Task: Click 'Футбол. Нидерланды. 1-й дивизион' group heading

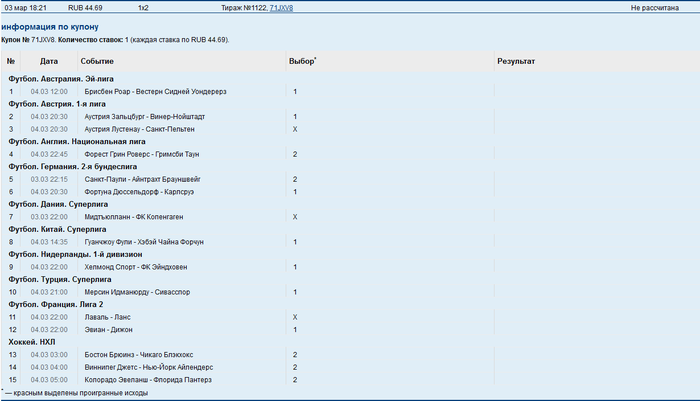Action: 75,254
